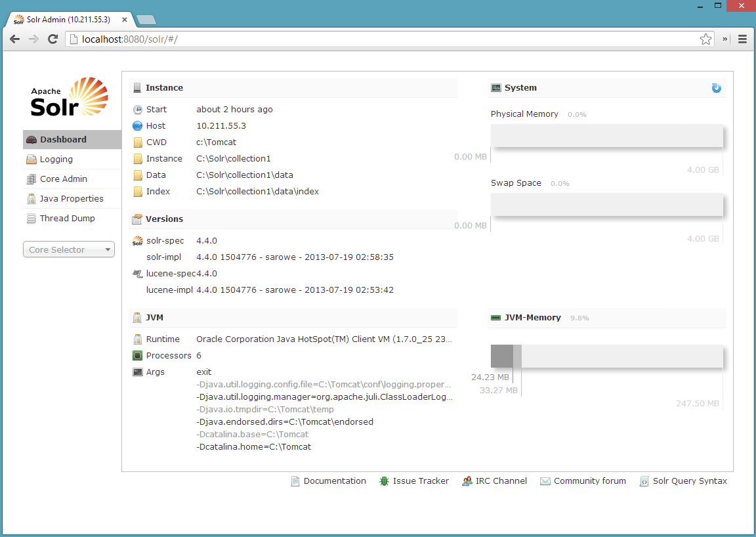Click the Core Admin sidebar icon

(31, 179)
